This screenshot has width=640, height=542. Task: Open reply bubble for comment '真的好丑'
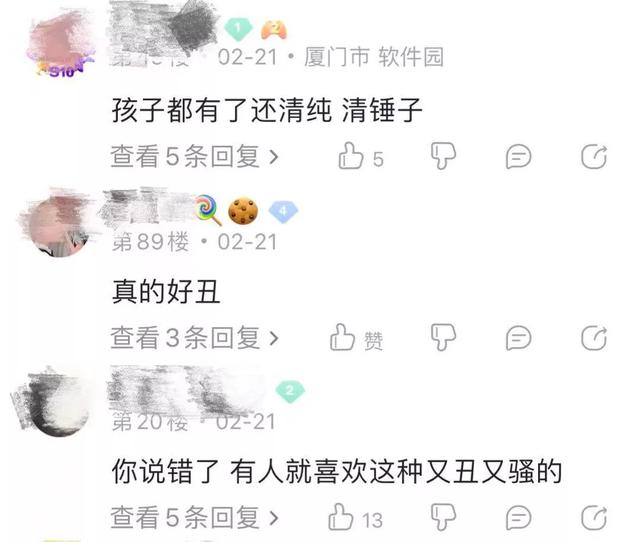[518, 338]
